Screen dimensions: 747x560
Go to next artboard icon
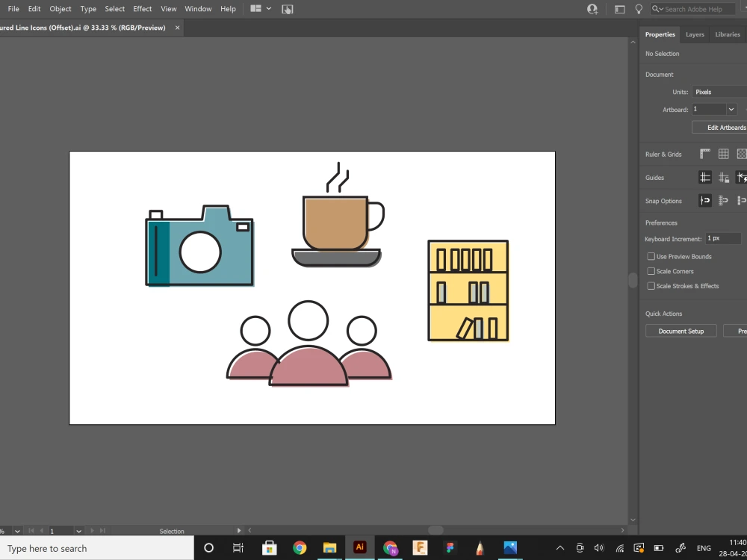92,530
